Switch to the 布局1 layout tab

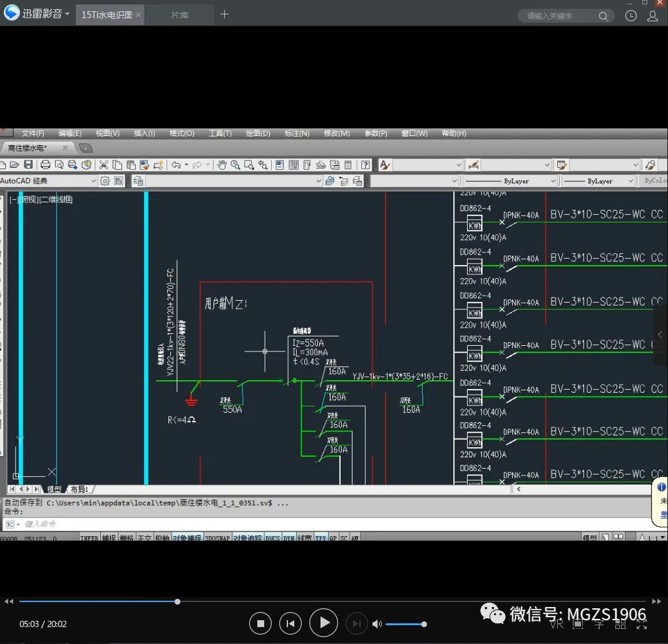click(x=80, y=489)
